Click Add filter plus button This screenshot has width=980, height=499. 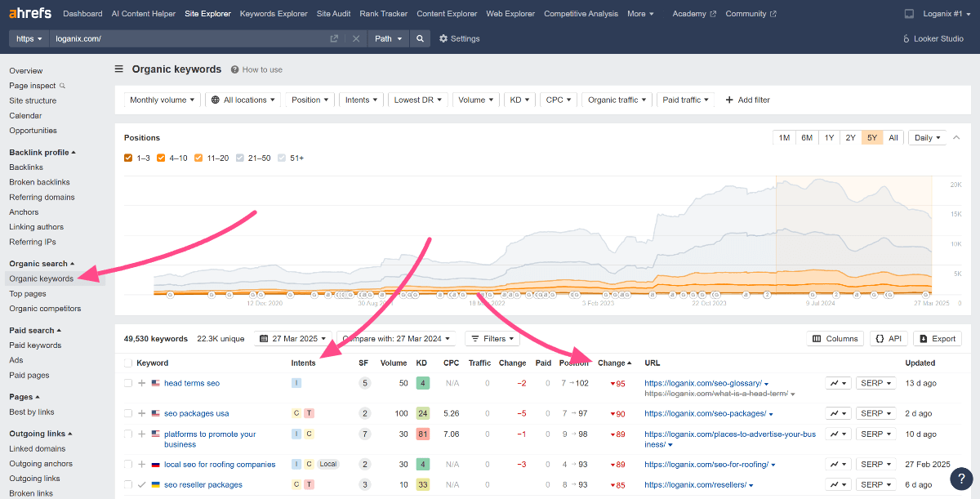[x=747, y=100]
